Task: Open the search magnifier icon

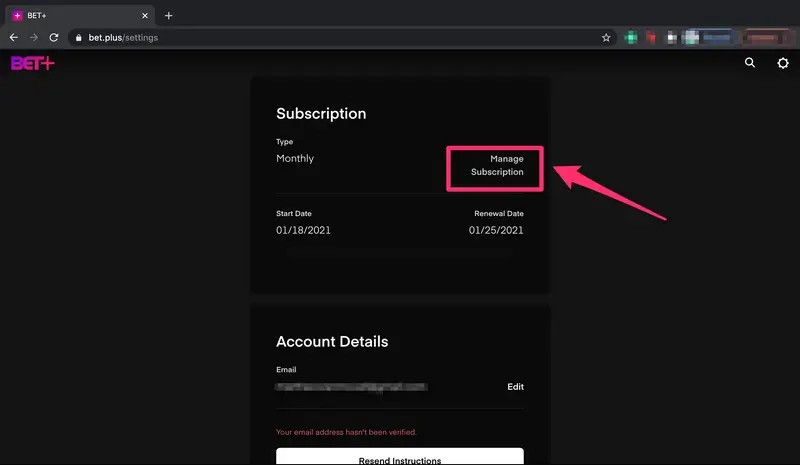Action: pyautogui.click(x=749, y=63)
